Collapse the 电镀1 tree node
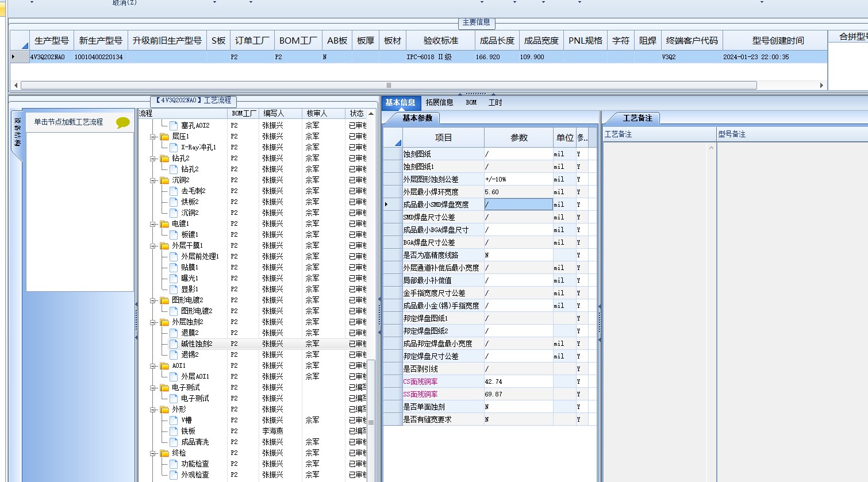Image resolution: width=868 pixels, height=482 pixels. 153,224
